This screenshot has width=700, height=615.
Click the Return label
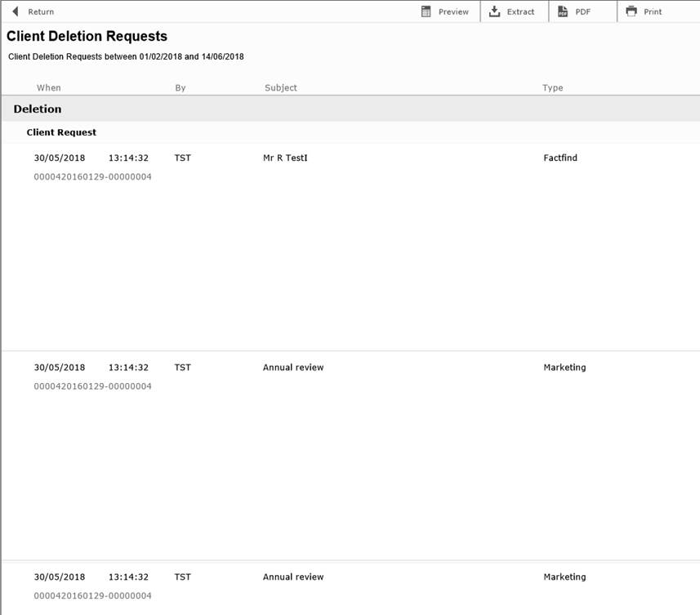[41, 12]
